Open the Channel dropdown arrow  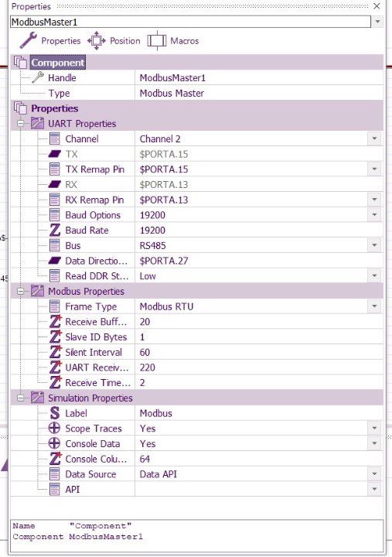[x=374, y=138]
